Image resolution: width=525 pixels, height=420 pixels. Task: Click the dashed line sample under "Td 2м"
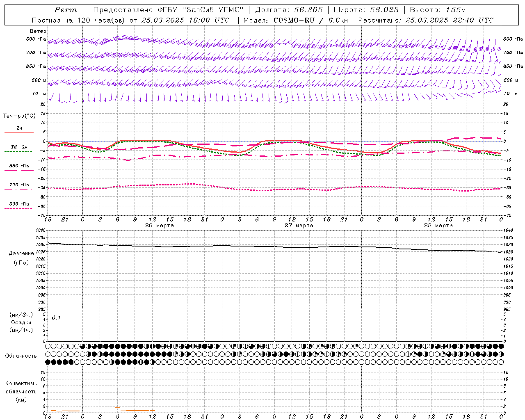click(x=18, y=152)
